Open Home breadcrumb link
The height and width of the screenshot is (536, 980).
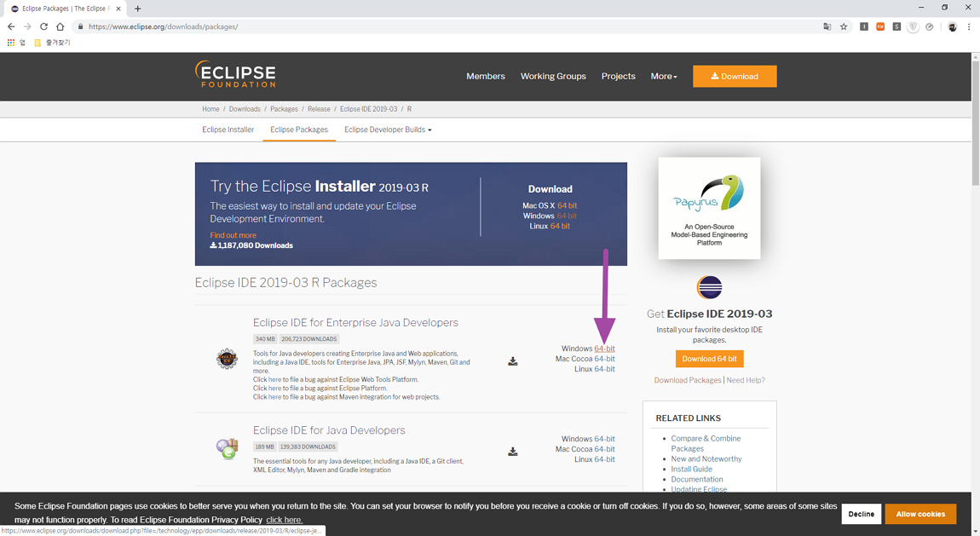point(210,109)
